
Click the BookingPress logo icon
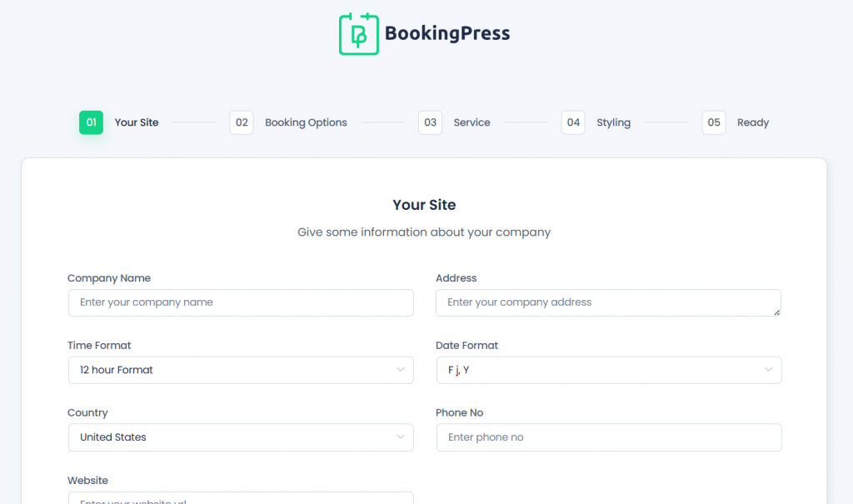pos(358,33)
